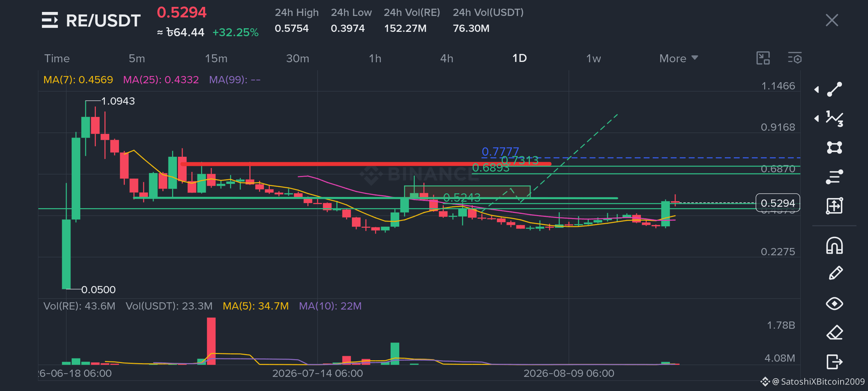The width and height of the screenshot is (868, 391).
Task: Open chart indicator settings icon
Action: pos(795,58)
